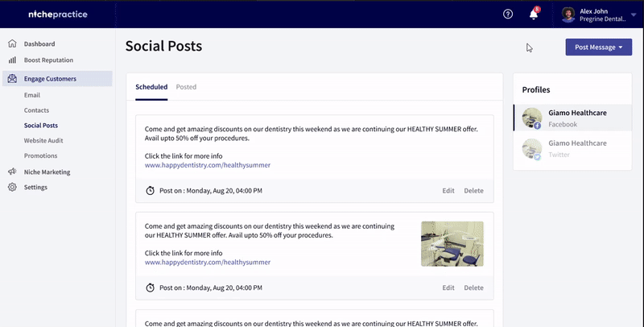This screenshot has width=644, height=327.
Task: Click the Niche Marketing megaphone icon
Action: (x=12, y=172)
